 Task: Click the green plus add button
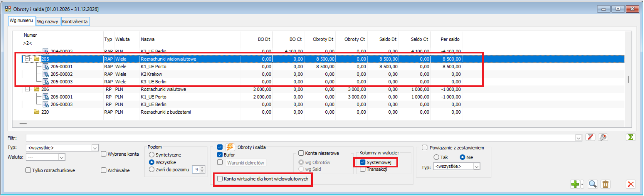(x=575, y=184)
